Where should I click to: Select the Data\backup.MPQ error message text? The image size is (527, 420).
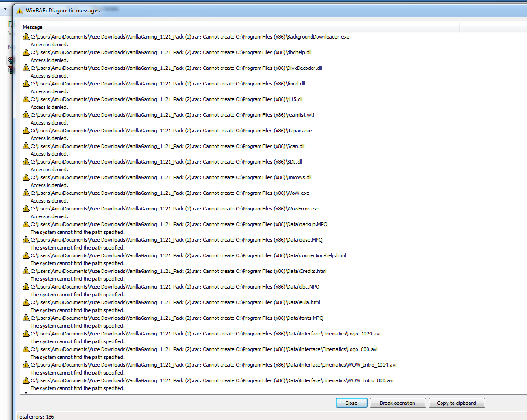tap(179, 224)
